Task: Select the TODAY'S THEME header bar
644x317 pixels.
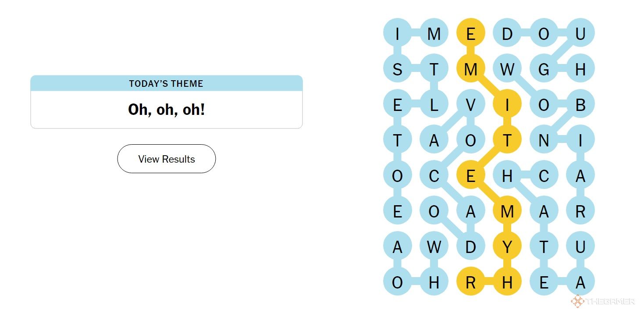Action: (x=167, y=83)
